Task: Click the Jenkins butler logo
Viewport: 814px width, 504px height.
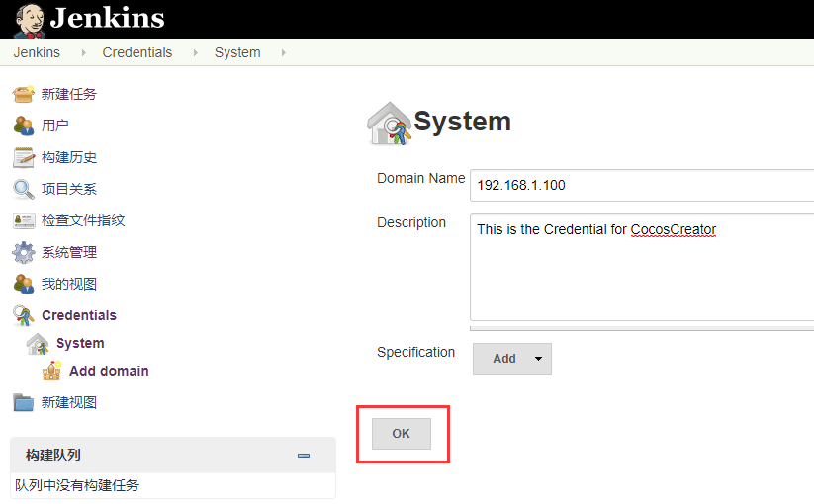Action: click(29, 20)
